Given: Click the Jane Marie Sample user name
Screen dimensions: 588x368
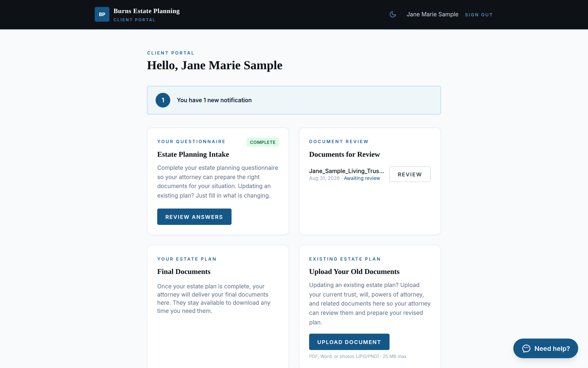Looking at the screenshot, I should tap(432, 14).
